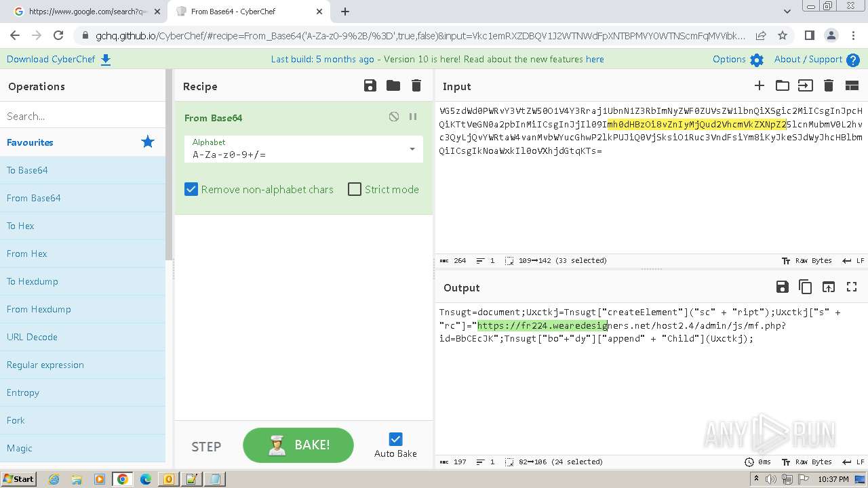Open output LF end-of-line selector
Screen dimensions: 868x488
tap(853, 462)
